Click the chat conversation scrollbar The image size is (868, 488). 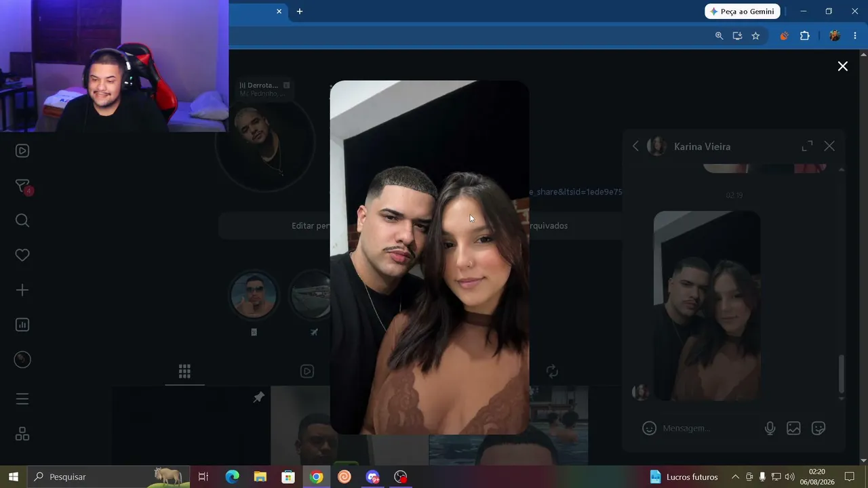point(842,374)
